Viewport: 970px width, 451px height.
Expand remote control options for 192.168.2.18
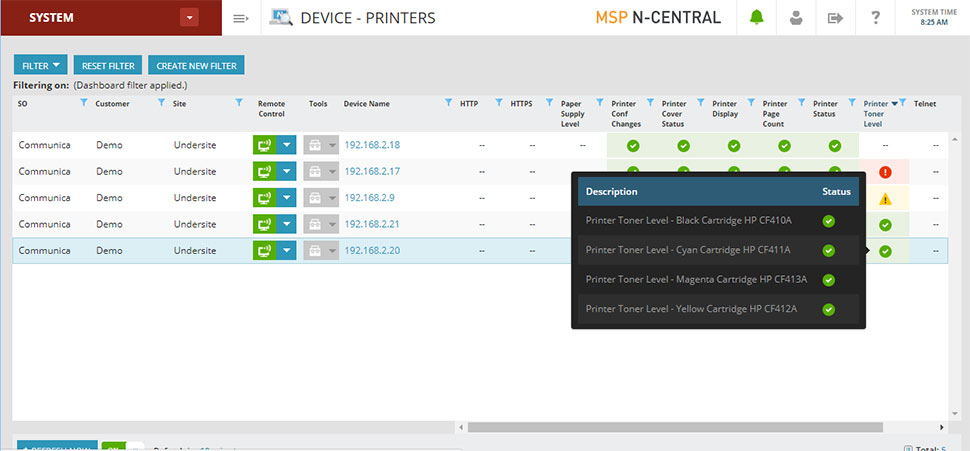(286, 145)
